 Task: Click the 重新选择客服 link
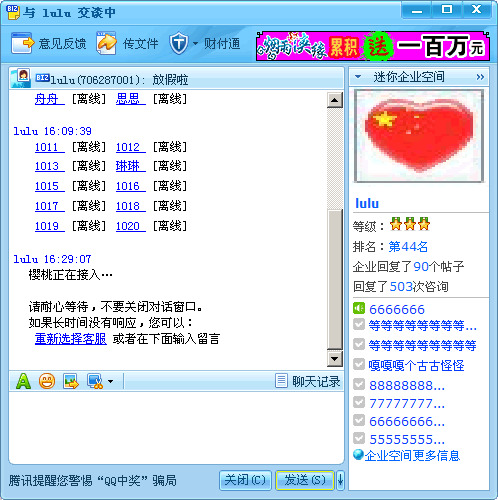[x=71, y=339]
